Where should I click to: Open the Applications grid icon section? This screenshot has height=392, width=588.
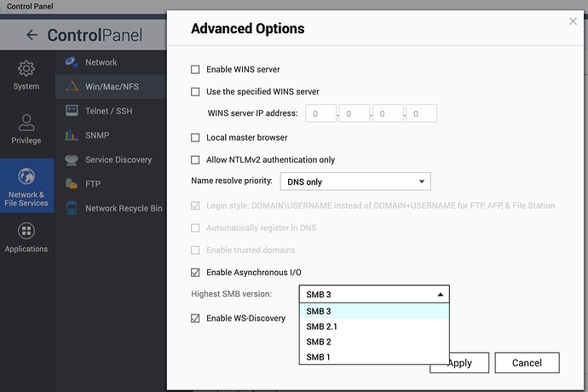[x=26, y=231]
